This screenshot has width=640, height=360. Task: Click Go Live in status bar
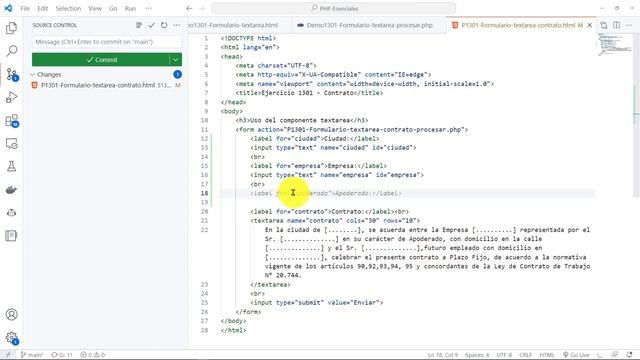576,355
